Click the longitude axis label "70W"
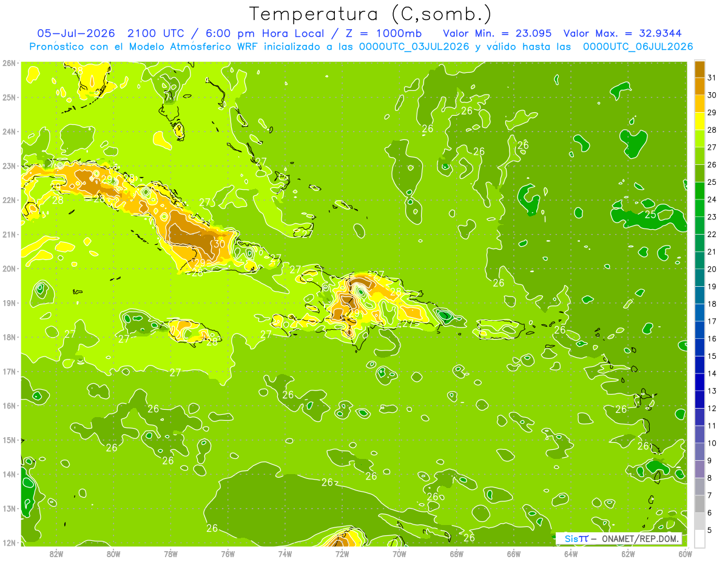This screenshot has height=562, width=728. (x=399, y=553)
